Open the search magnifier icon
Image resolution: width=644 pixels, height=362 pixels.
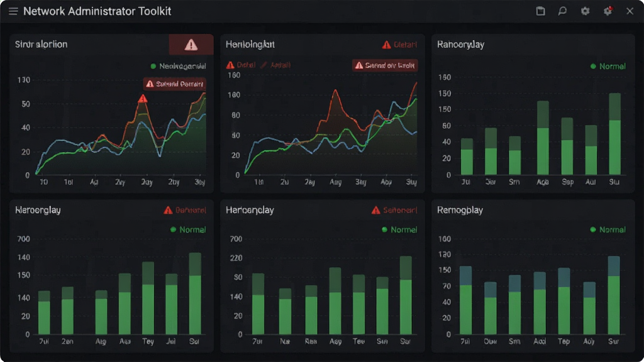point(562,11)
